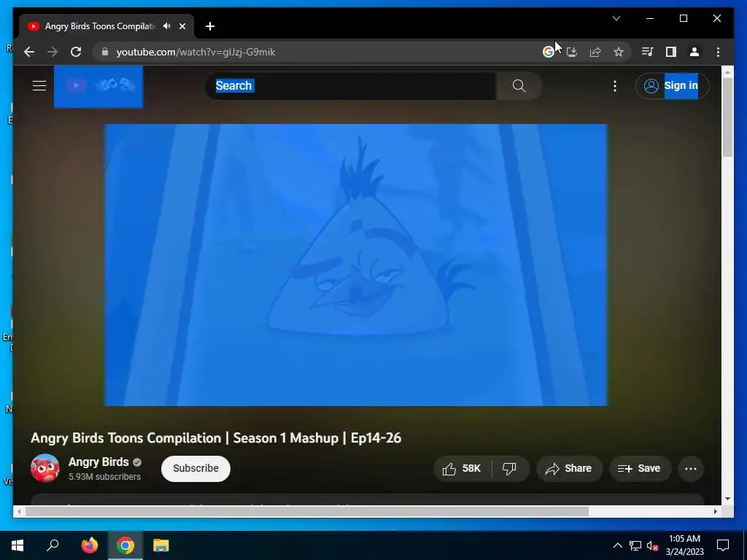Close the Angry Birds Toons tab
Screen dimensions: 747x560
click(182, 26)
